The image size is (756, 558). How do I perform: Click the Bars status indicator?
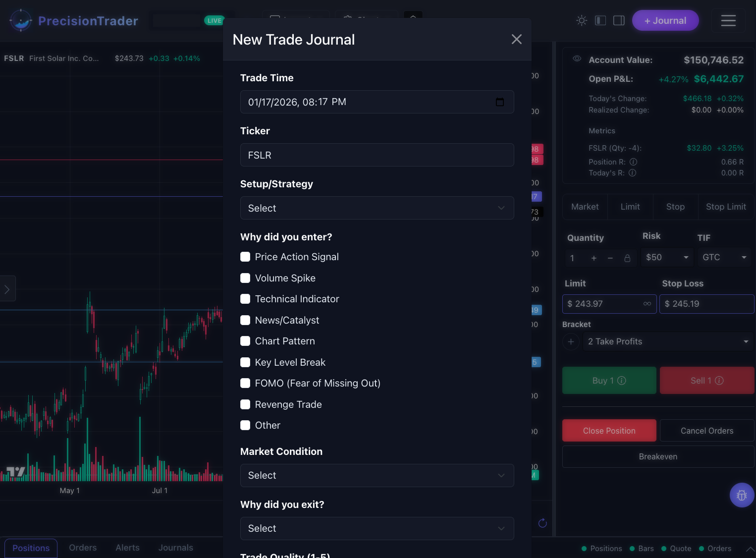point(642,549)
